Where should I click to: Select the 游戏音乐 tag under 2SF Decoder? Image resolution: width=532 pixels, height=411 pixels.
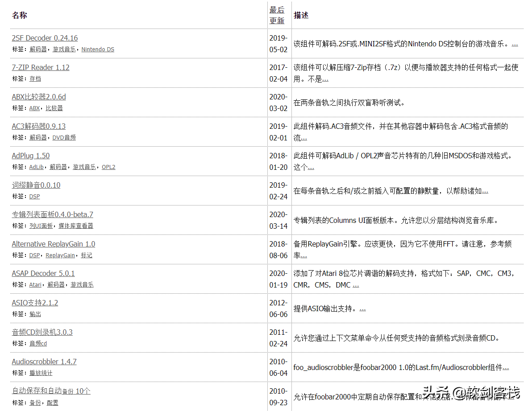click(x=64, y=49)
